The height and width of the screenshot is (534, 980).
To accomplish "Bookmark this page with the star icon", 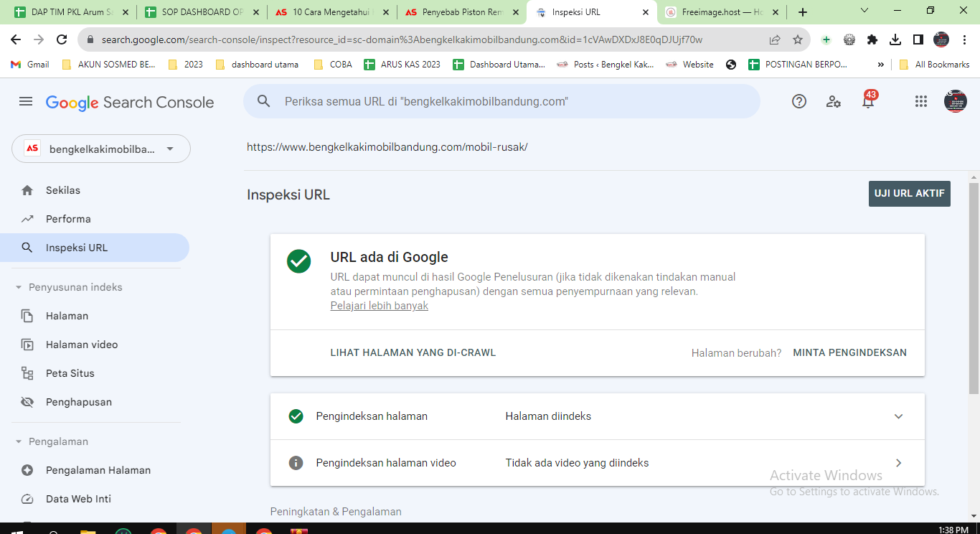I will pos(798,40).
